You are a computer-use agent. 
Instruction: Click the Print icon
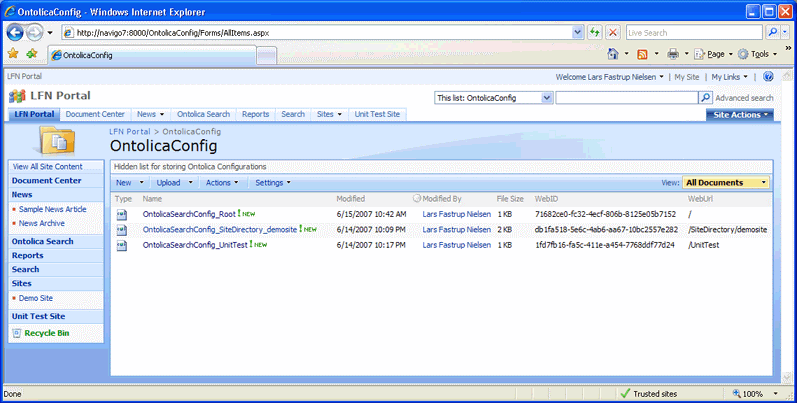click(x=673, y=54)
